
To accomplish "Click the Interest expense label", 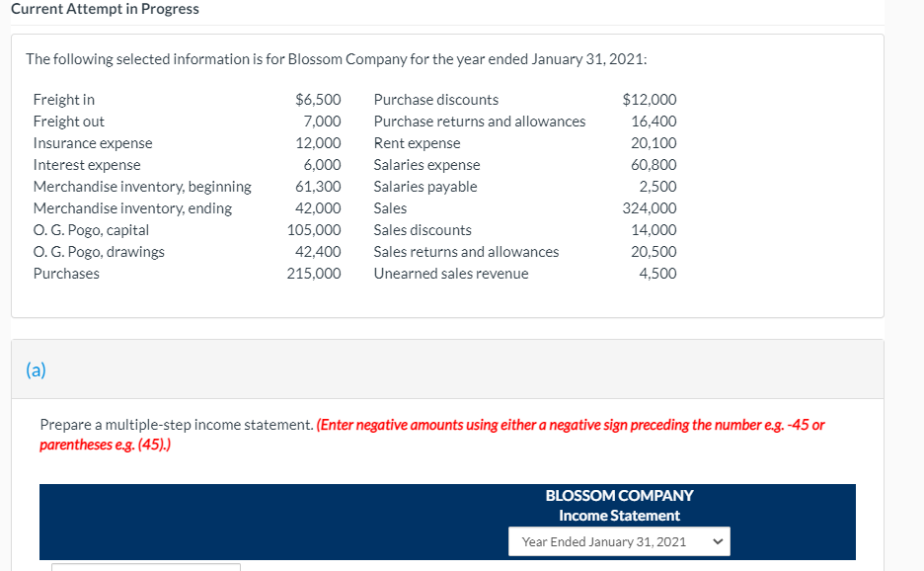I will pyautogui.click(x=87, y=165).
